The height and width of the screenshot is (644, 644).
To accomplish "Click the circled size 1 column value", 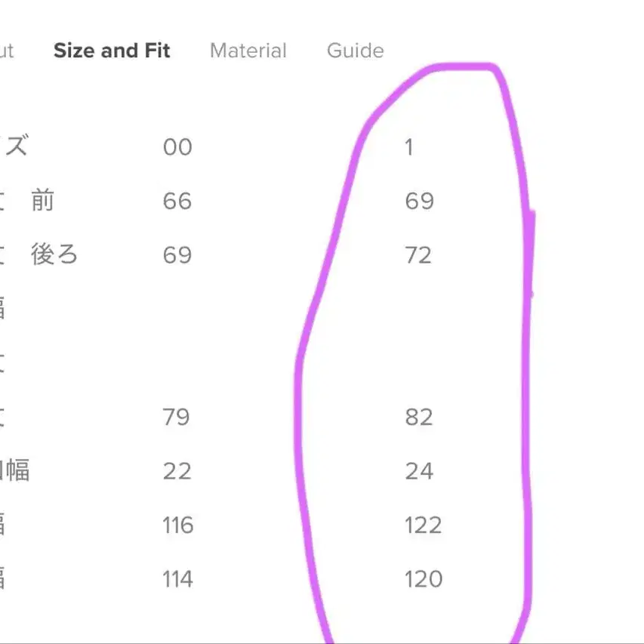I will pos(410,146).
